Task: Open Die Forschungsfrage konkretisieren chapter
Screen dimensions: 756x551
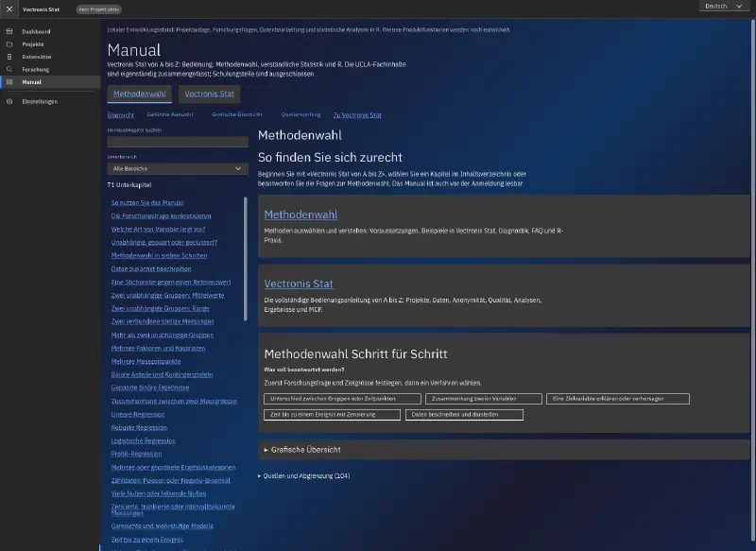Action: coord(161,216)
